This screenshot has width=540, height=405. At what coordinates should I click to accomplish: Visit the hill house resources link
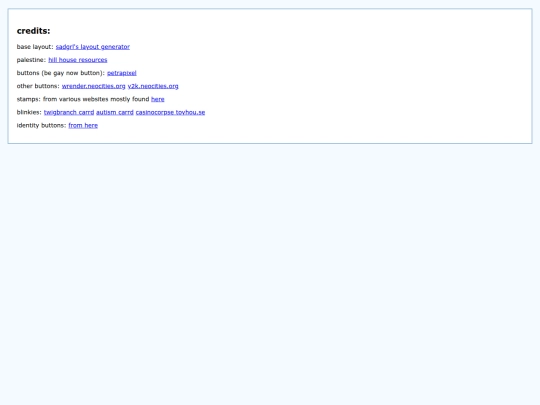(77, 60)
